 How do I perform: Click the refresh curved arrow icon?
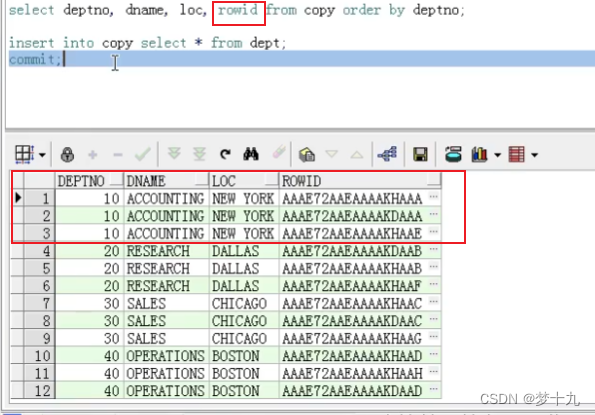pyautogui.click(x=225, y=154)
